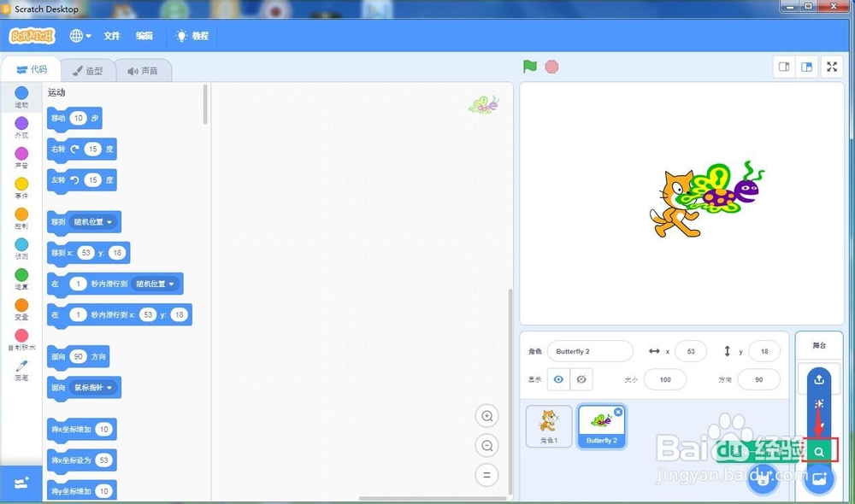Zoom in the code workspace
855x504 pixels.
click(x=487, y=416)
